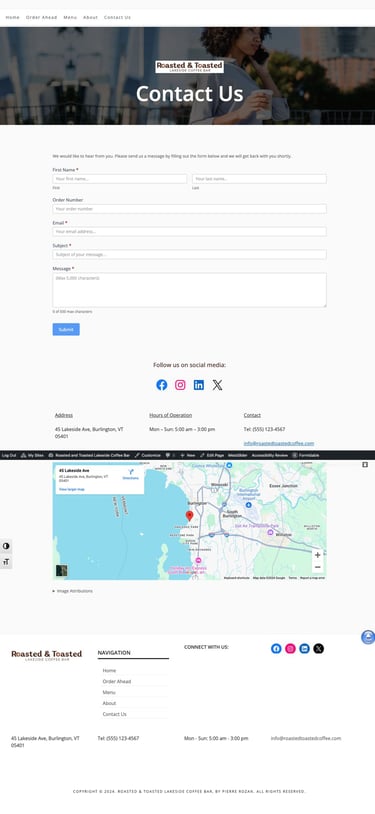Open the Home menu item
The width and height of the screenshot is (375, 814).
click(x=12, y=17)
